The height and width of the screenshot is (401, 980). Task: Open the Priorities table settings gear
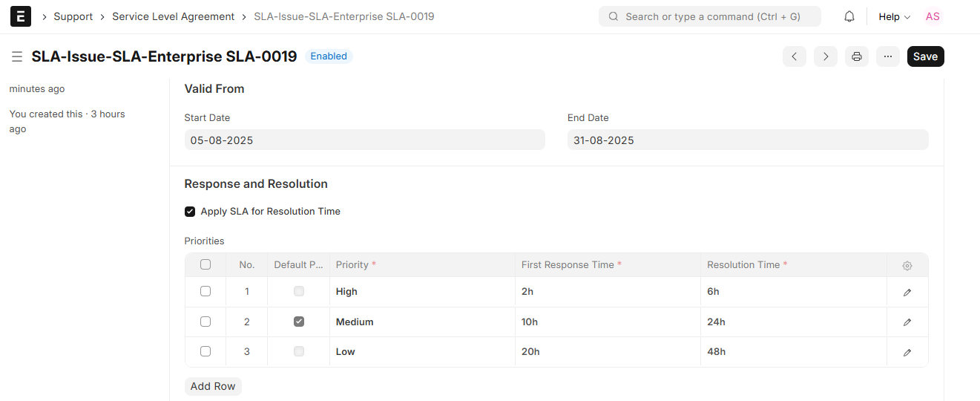pos(907,266)
